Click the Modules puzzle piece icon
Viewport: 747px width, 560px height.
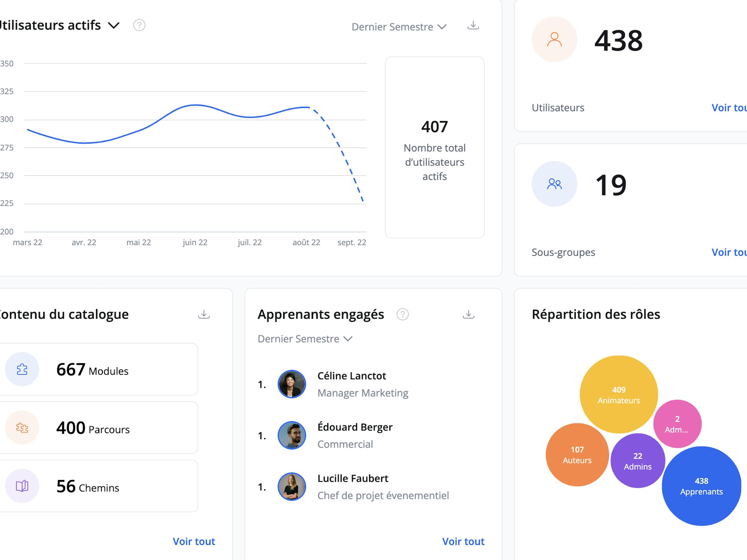(x=22, y=369)
